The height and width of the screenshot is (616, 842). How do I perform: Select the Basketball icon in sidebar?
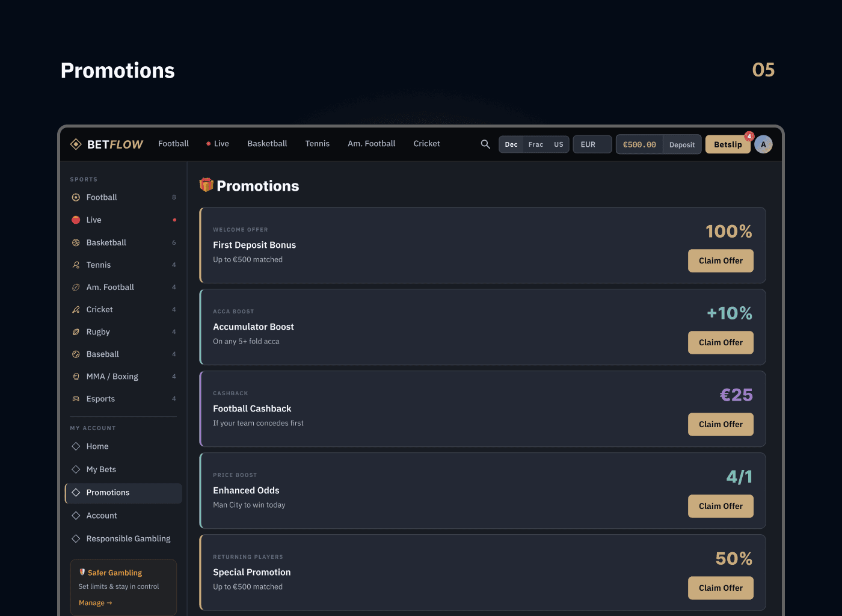tap(76, 243)
